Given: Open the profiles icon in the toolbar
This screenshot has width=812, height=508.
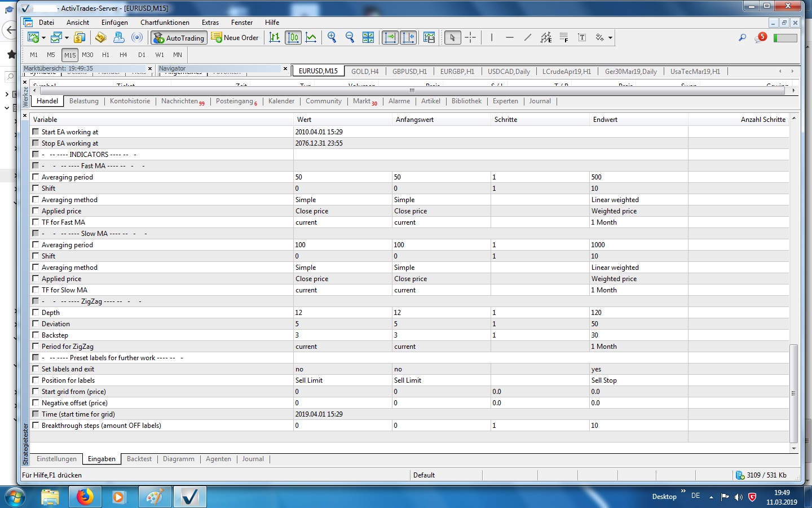Looking at the screenshot, I should 56,38.
